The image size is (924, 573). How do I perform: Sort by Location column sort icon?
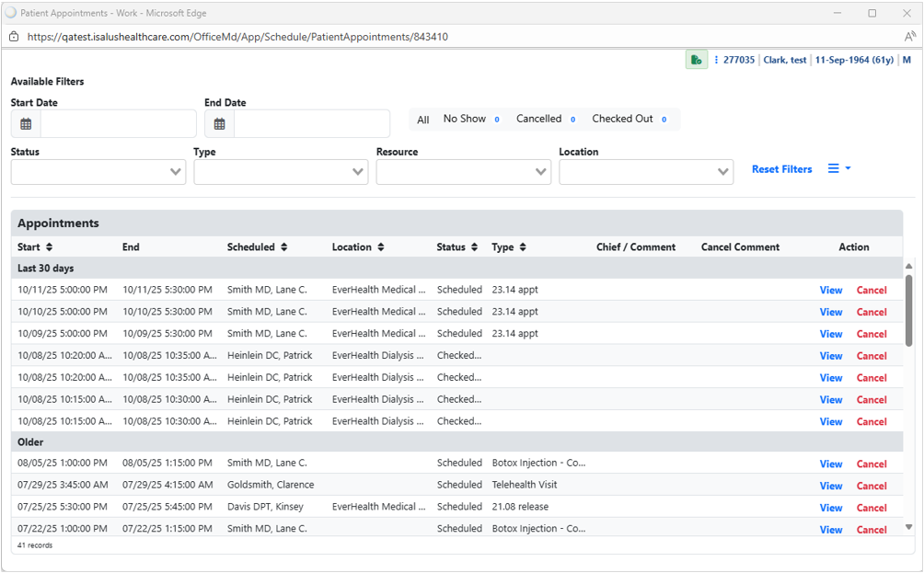380,247
